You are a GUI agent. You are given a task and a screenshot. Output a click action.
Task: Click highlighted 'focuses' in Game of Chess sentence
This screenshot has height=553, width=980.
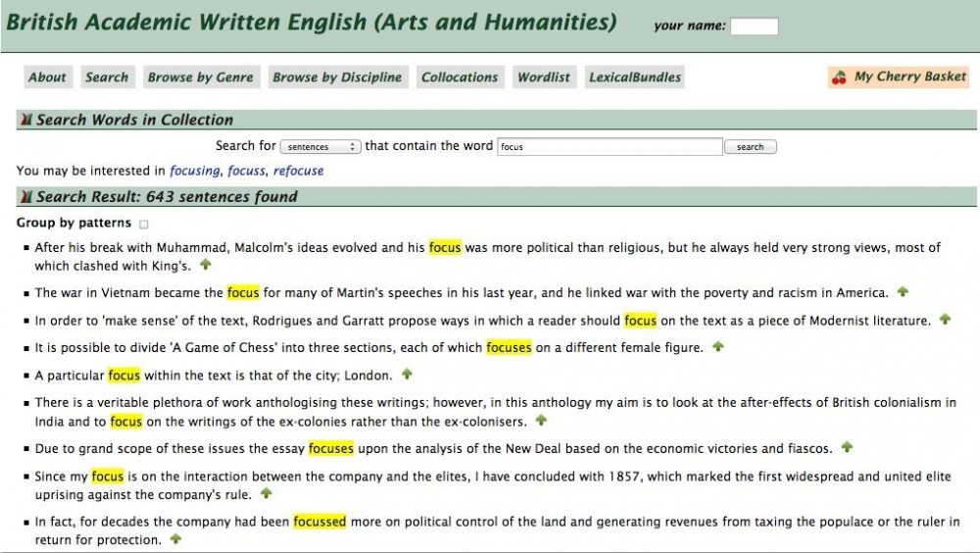click(509, 347)
